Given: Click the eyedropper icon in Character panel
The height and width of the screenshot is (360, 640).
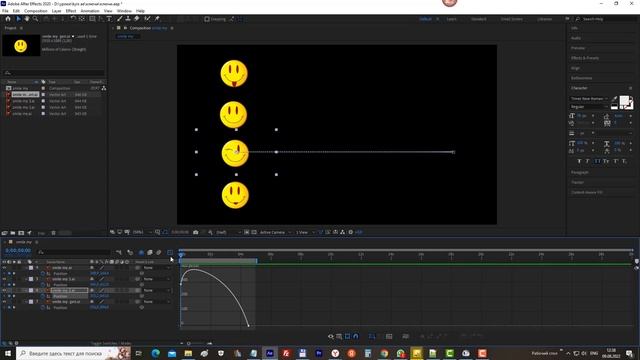Looking at the screenshot, I should point(615,98).
